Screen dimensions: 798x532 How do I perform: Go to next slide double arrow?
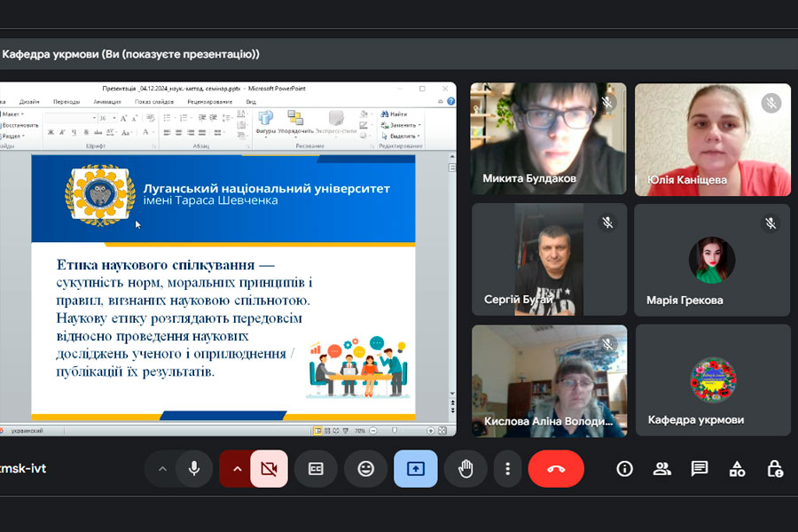pyautogui.click(x=452, y=409)
